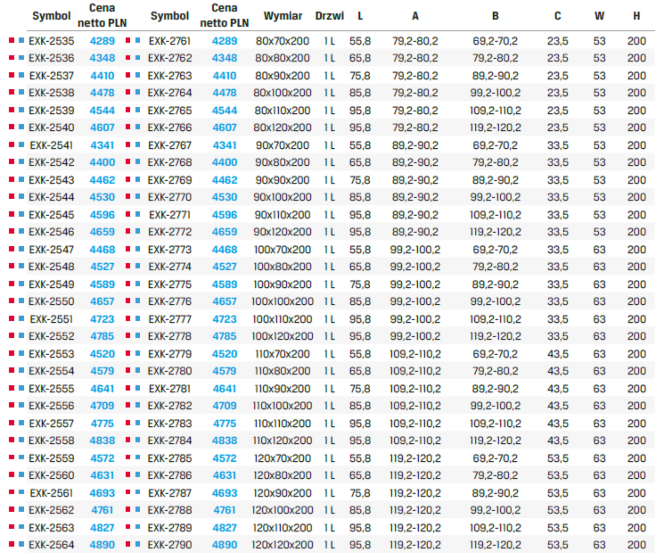Select symbol EXK-2762
The image size is (656, 560).
tap(170, 58)
